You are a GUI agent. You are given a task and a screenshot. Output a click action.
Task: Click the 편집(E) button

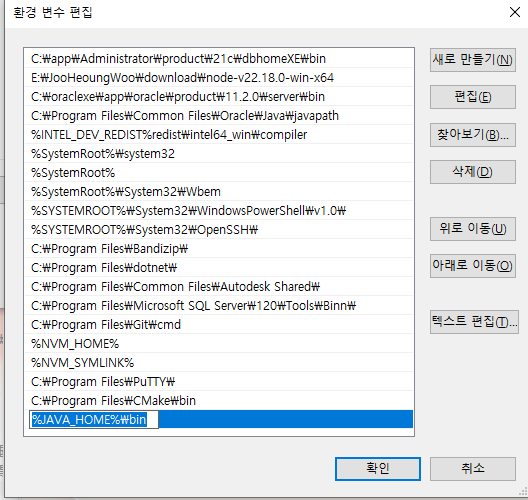[472, 97]
